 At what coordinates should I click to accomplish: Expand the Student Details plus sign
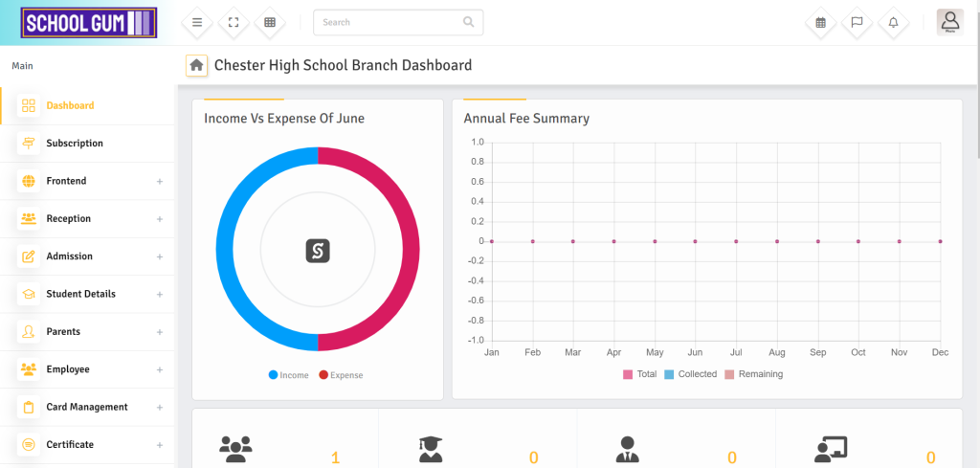(160, 295)
